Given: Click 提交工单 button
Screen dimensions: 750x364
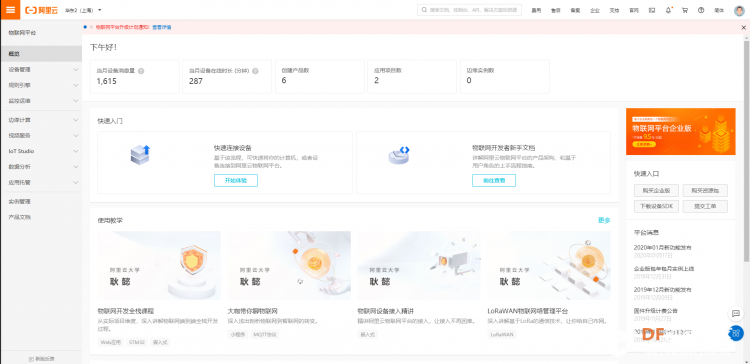Looking at the screenshot, I should click(x=705, y=207).
